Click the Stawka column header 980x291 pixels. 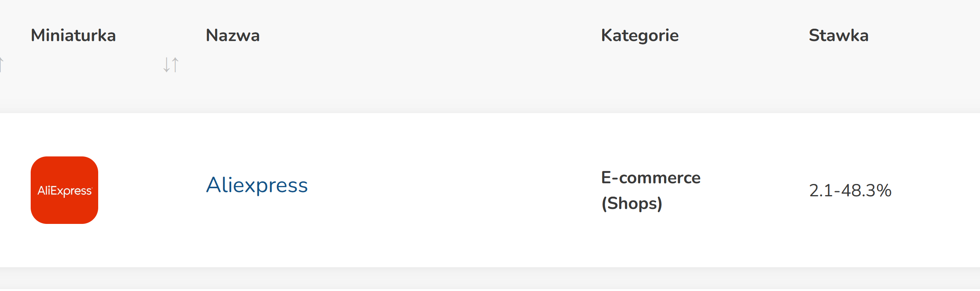pos(838,35)
